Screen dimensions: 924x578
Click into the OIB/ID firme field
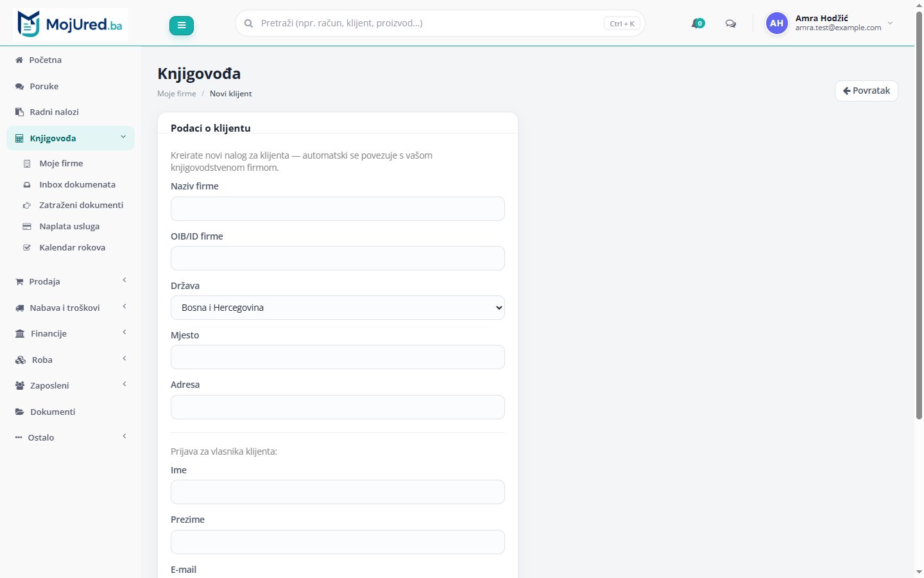(338, 258)
